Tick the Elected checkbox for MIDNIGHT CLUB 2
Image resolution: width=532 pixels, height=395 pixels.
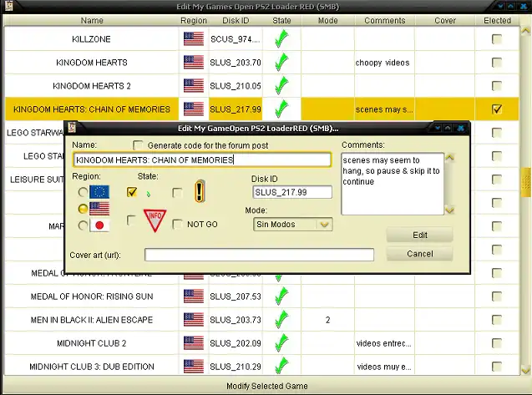(497, 343)
